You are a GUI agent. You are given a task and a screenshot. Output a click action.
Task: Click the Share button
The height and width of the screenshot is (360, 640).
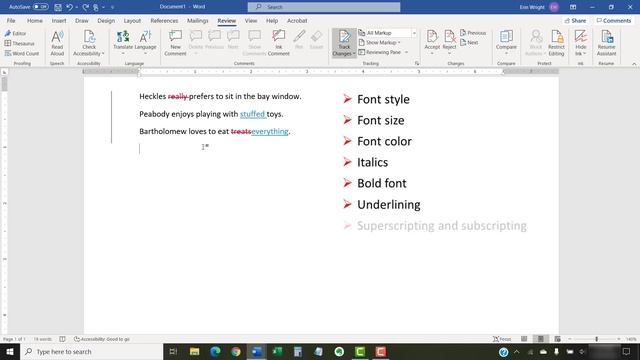coord(576,20)
